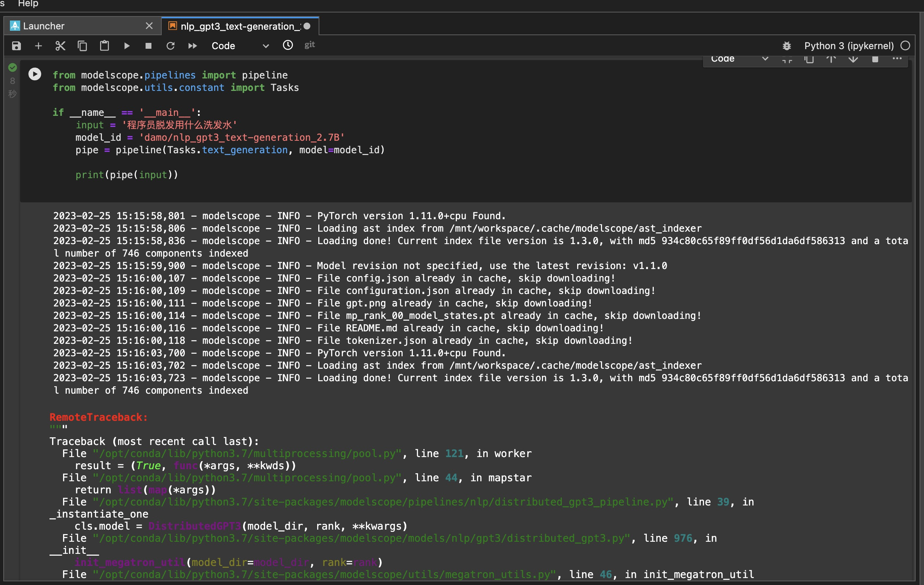
Task: Click the git button in the toolbar
Action: point(310,45)
